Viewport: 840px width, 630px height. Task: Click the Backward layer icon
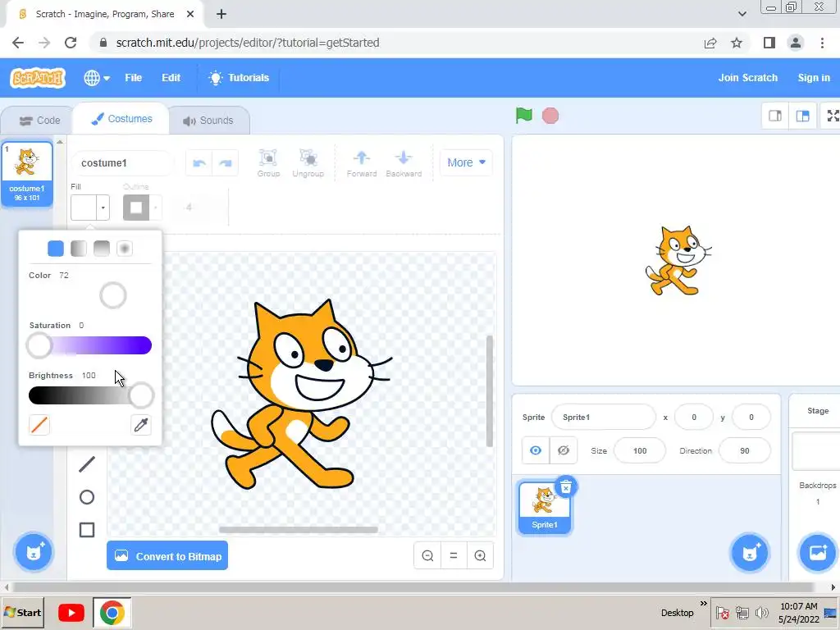404,163
